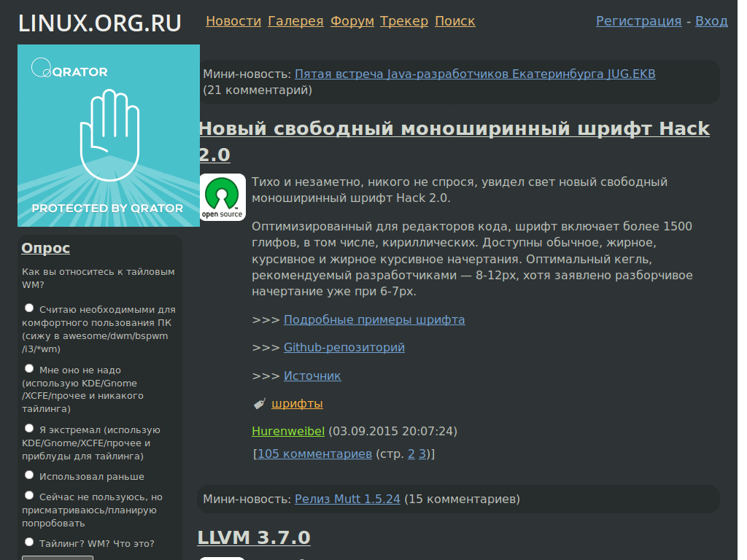Select 'Использовал раньше' poll option

coord(29,475)
